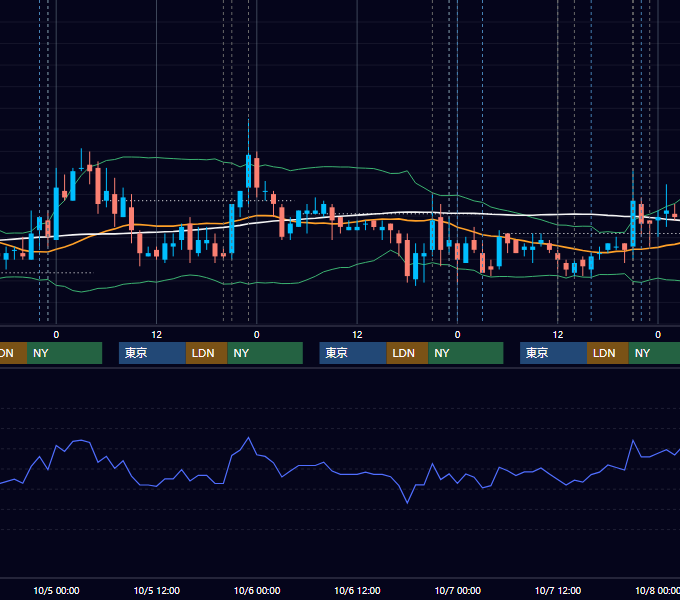Click the 10/6 12:00 date label
This screenshot has width=680, height=600.
(x=357, y=590)
